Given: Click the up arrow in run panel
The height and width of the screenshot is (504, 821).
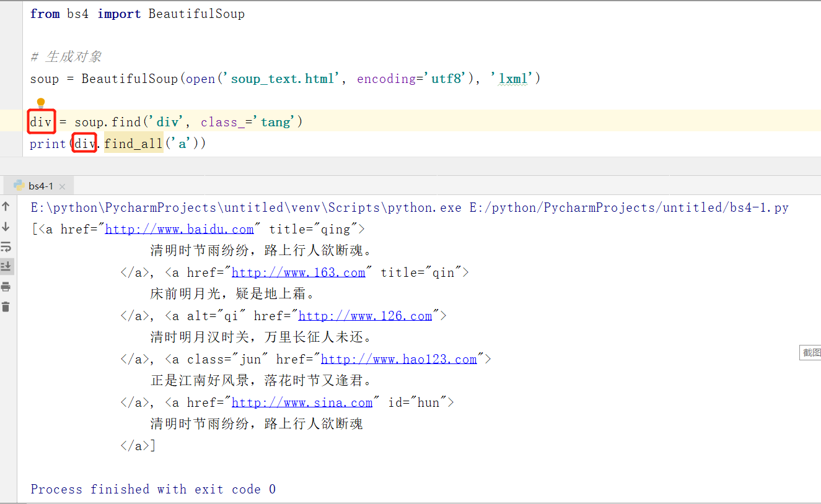Looking at the screenshot, I should pos(6,207).
